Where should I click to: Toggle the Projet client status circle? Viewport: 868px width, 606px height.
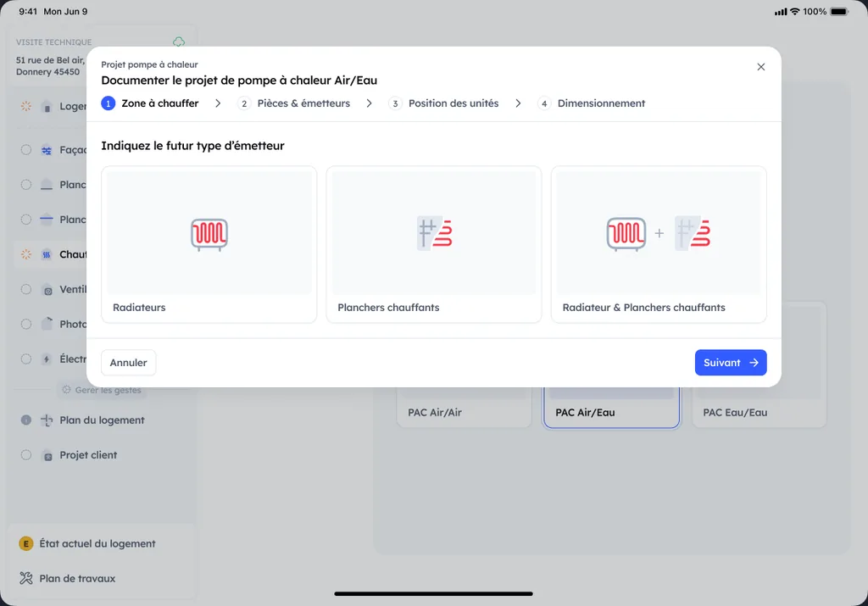pyautogui.click(x=26, y=455)
